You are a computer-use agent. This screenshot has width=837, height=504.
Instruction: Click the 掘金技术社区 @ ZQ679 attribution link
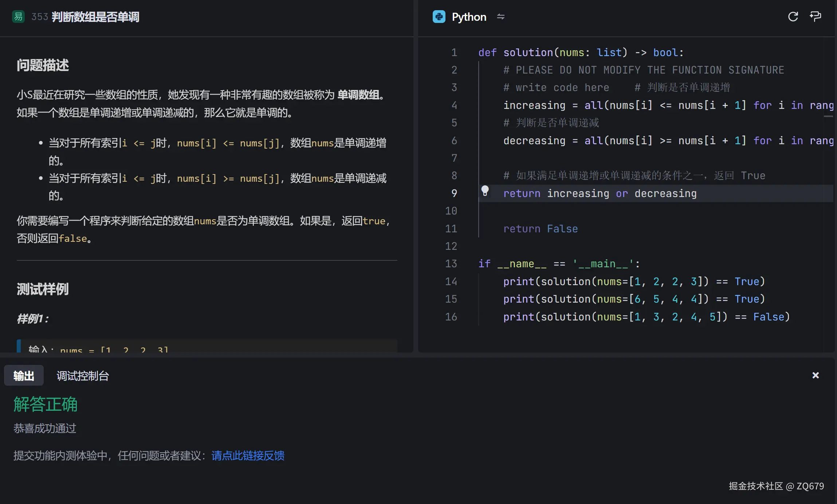tap(774, 486)
